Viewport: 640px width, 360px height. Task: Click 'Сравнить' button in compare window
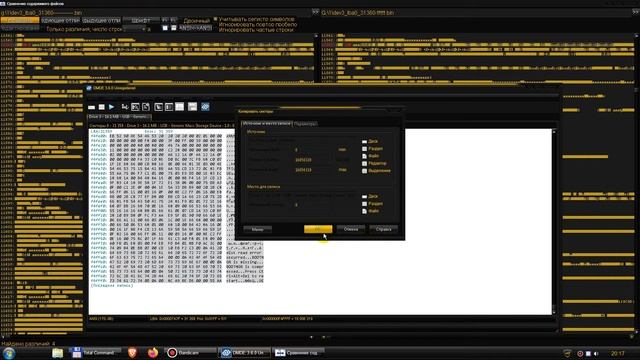tap(20, 20)
